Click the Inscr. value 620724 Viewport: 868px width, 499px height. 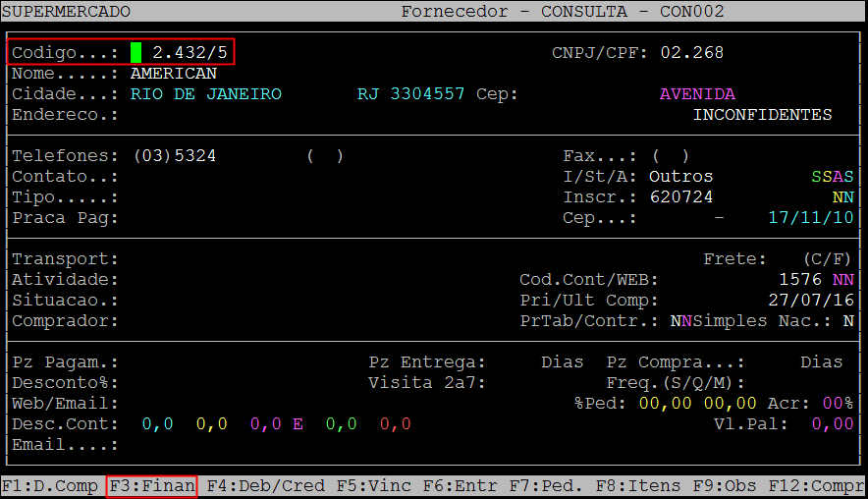[681, 197]
